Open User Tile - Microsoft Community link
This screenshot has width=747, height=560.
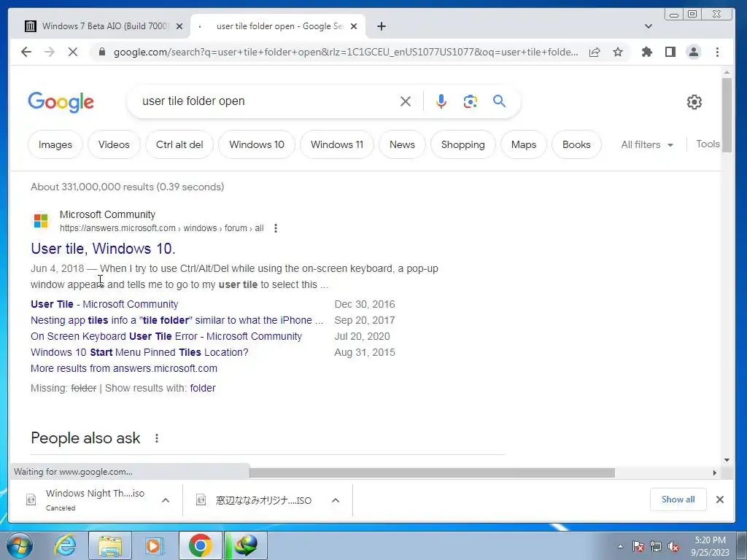[x=104, y=304]
